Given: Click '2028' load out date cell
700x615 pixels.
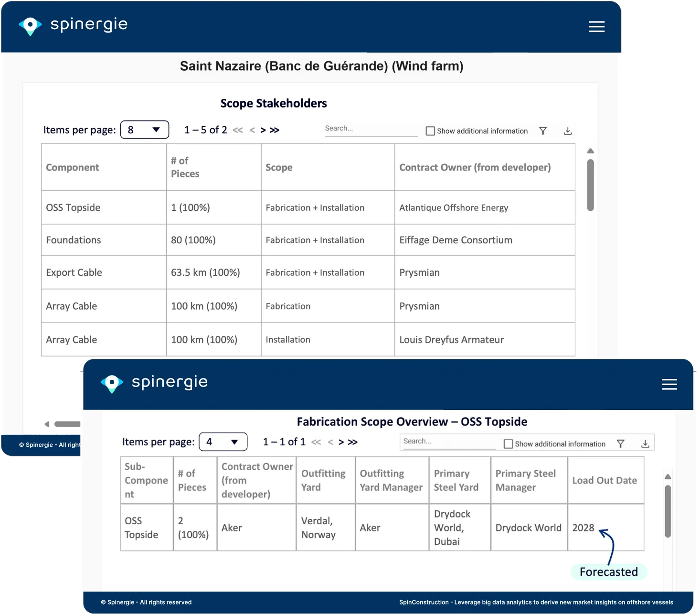Looking at the screenshot, I should (x=606, y=528).
